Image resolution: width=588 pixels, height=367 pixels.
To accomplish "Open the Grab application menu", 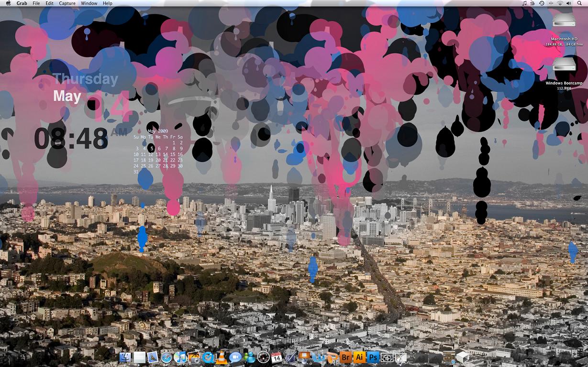I will pos(22,3).
